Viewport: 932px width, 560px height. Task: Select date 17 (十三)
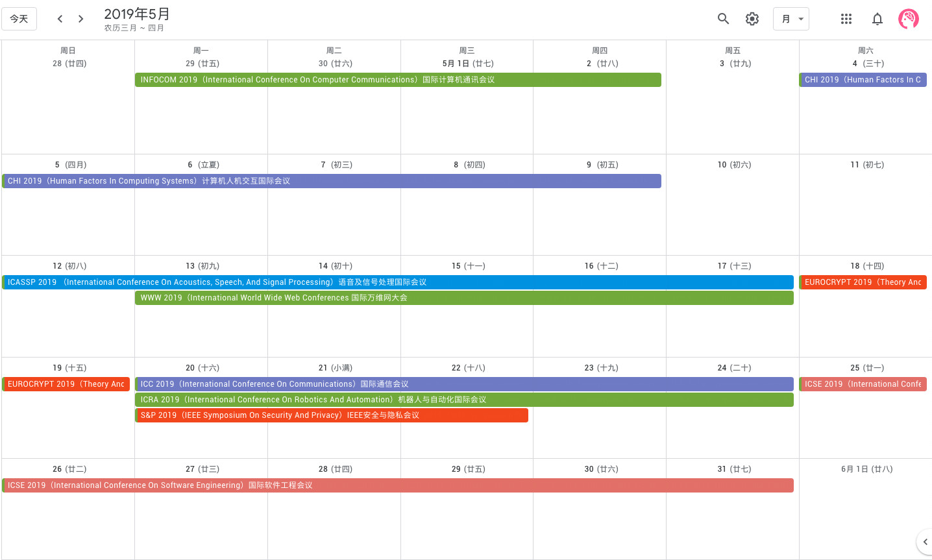[x=734, y=266]
